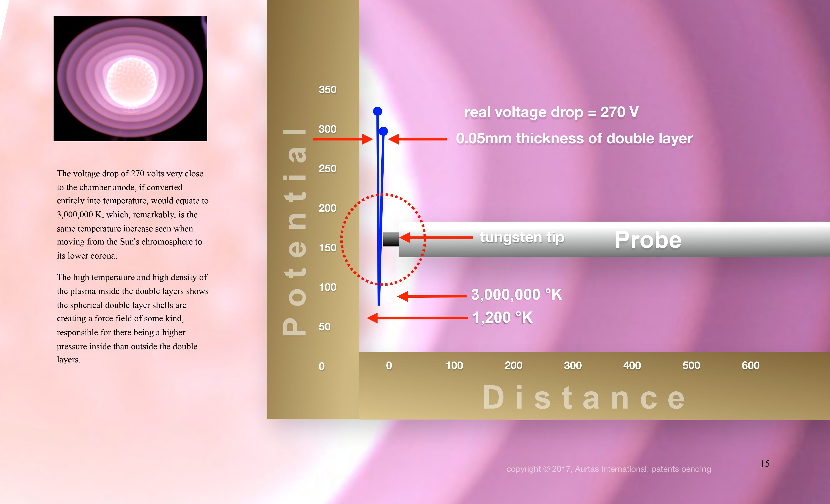Image resolution: width=830 pixels, height=504 pixels.
Task: Click the paragraph starting 'The voltage drop of 270'
Action: click(132, 214)
